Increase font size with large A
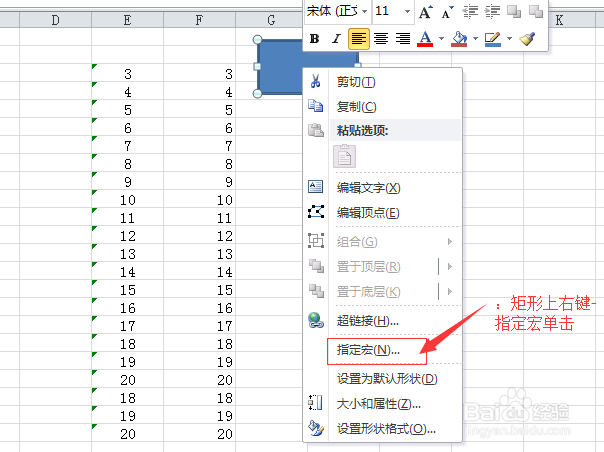 pos(425,12)
